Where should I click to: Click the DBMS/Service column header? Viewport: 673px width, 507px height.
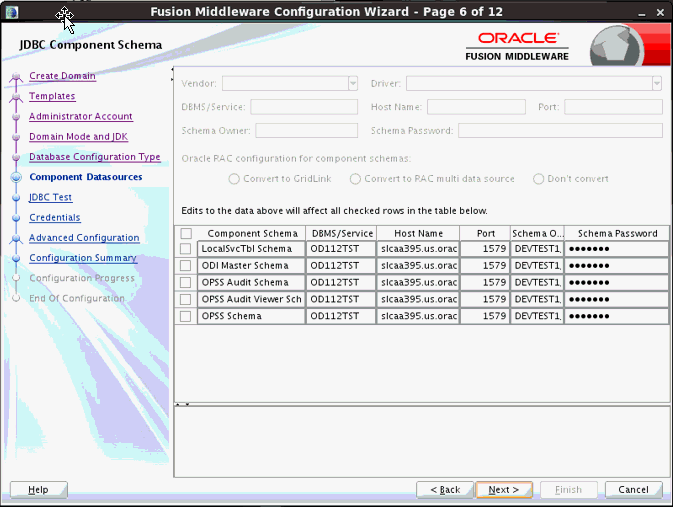coord(342,234)
